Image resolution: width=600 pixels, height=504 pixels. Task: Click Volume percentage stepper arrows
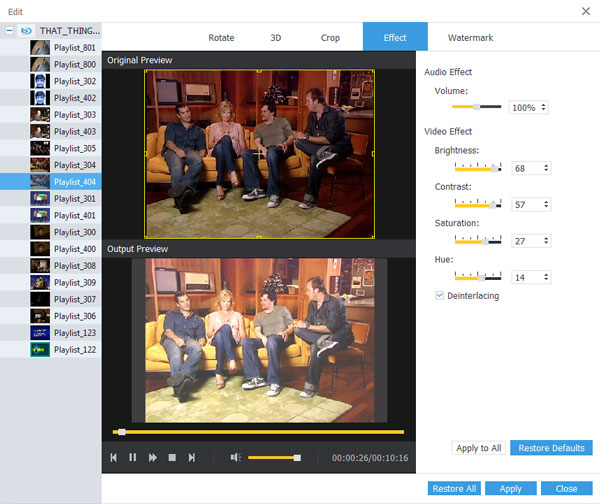(543, 107)
